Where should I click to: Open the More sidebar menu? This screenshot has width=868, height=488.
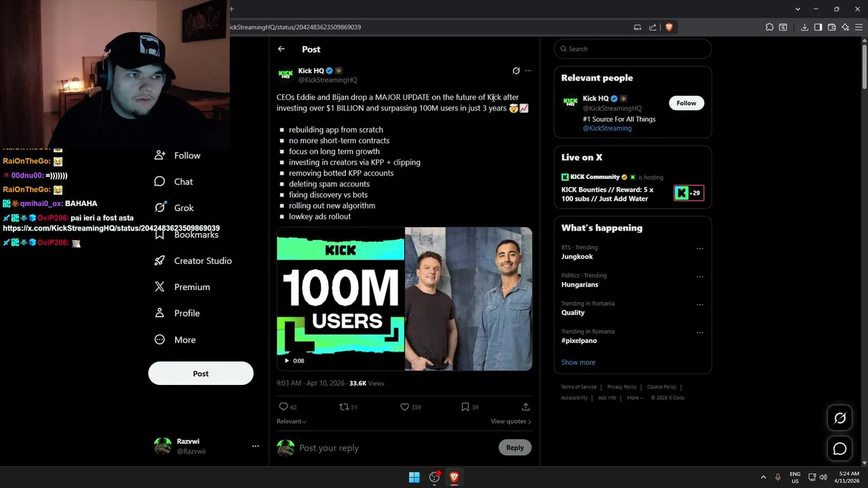[x=175, y=340]
